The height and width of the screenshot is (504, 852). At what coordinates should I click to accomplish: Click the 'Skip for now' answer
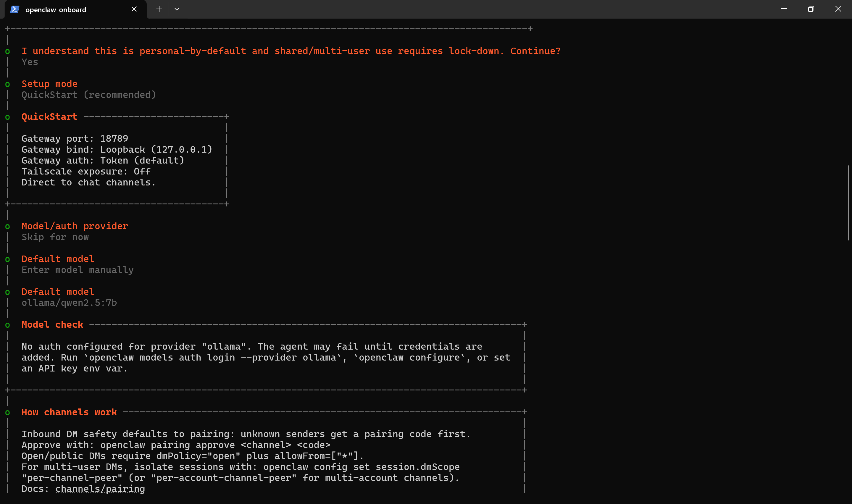(x=55, y=237)
